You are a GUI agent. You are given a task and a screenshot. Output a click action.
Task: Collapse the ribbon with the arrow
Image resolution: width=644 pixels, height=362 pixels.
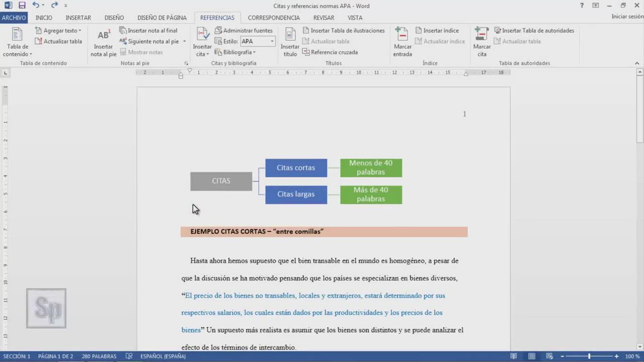(637, 63)
